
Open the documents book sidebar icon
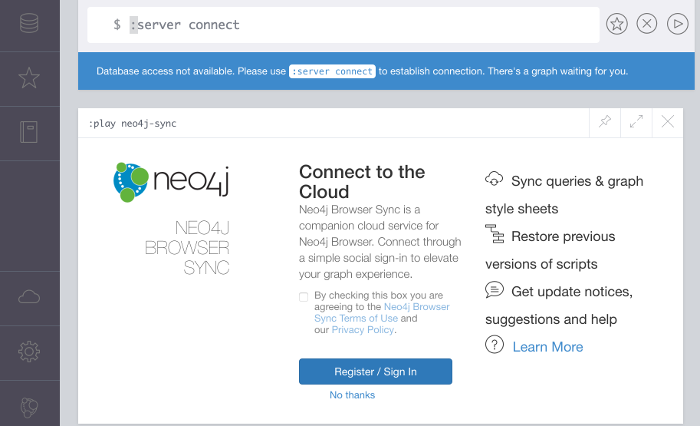(29, 132)
